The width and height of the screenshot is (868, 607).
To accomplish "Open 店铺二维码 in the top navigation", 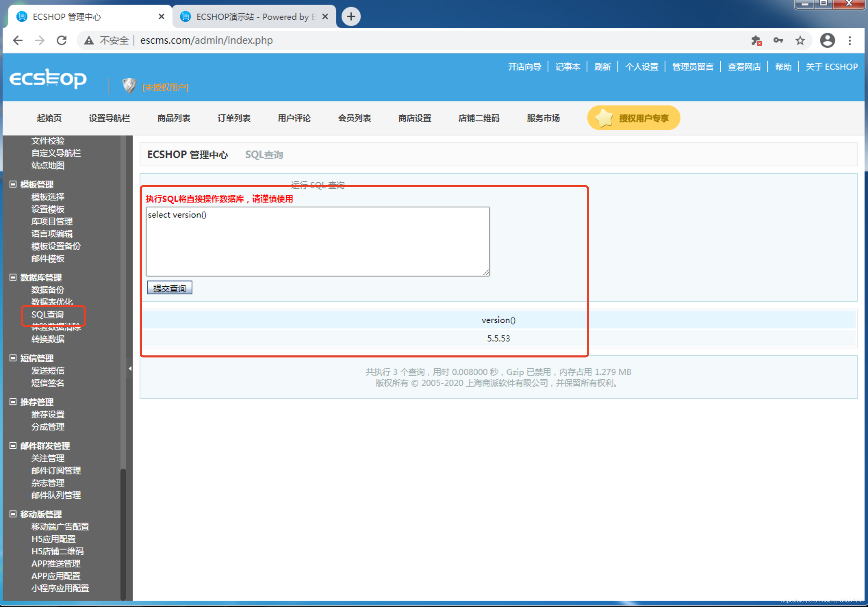I will (479, 118).
